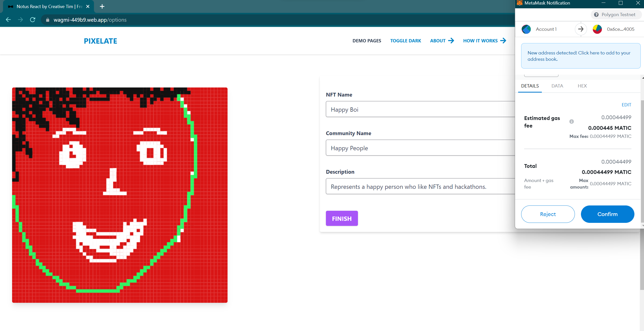Screen dimensions: 644x331
Task: Click the PIXELATE logo link
Action: [x=100, y=41]
